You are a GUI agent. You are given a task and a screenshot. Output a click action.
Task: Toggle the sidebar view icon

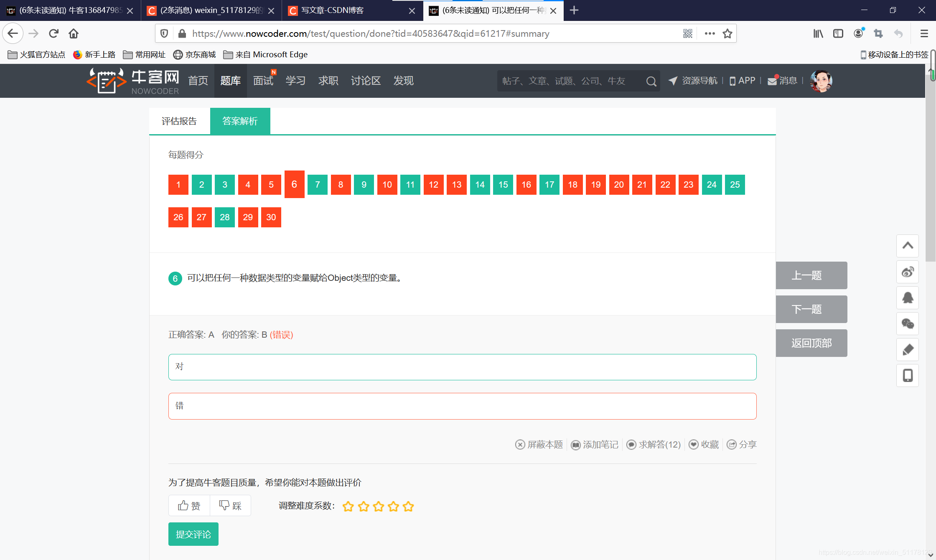point(838,33)
